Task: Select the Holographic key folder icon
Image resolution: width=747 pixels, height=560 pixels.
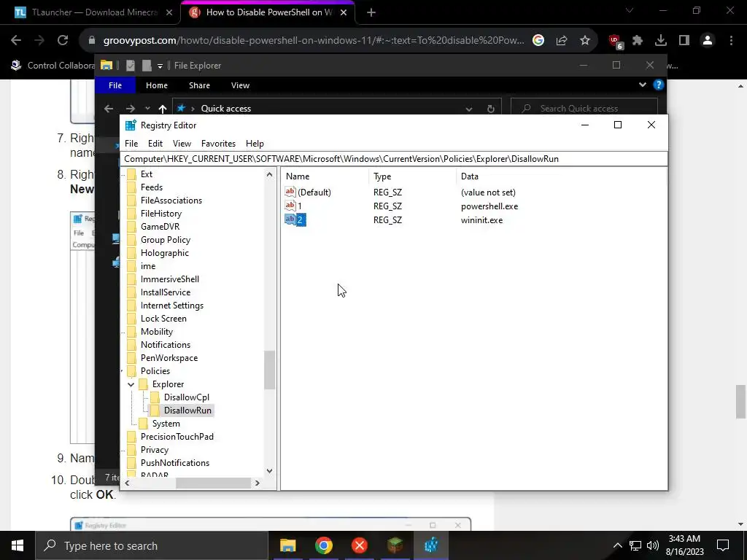Action: [131, 253]
